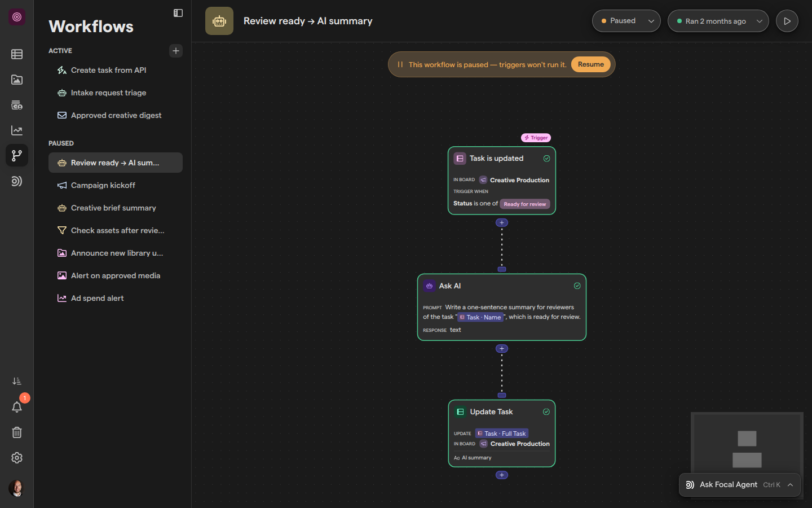Screen dimensions: 812x508
Task: Click Ask Focal Agent button
Action: click(x=740, y=485)
